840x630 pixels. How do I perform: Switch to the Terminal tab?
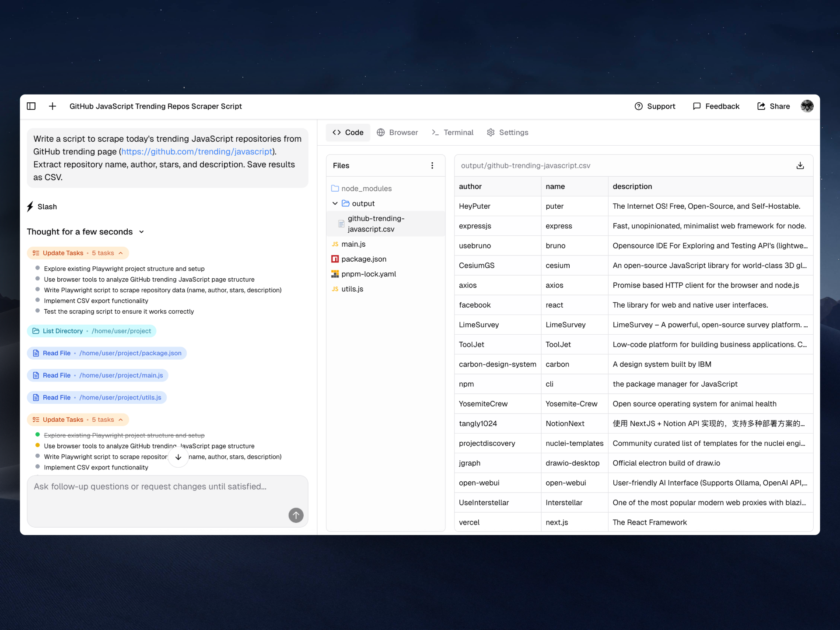(x=452, y=133)
